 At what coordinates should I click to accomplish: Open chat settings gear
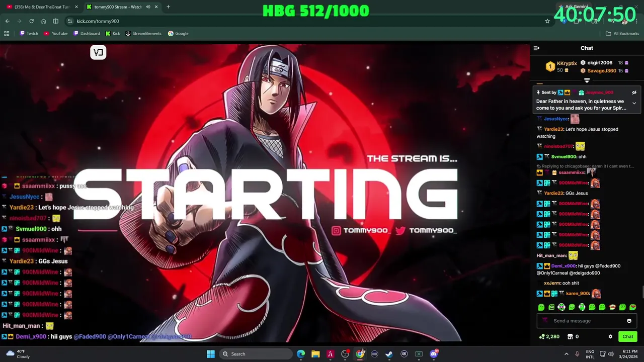[610, 337]
